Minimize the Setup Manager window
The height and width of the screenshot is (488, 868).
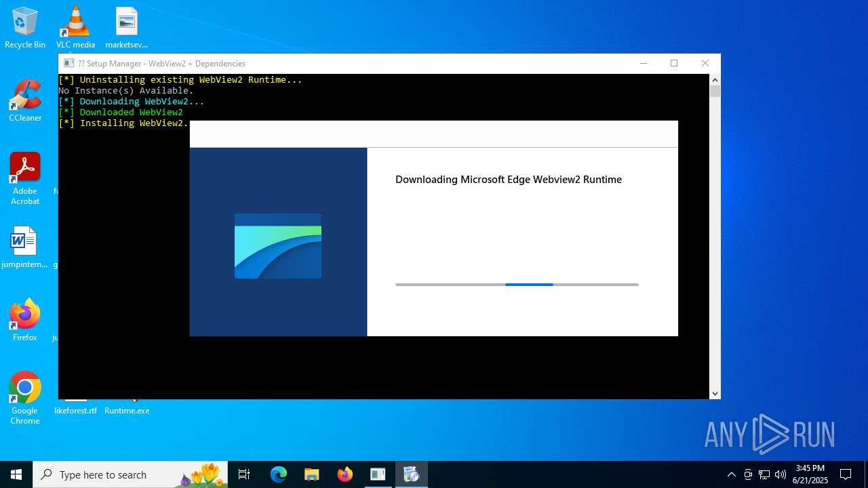pos(643,63)
